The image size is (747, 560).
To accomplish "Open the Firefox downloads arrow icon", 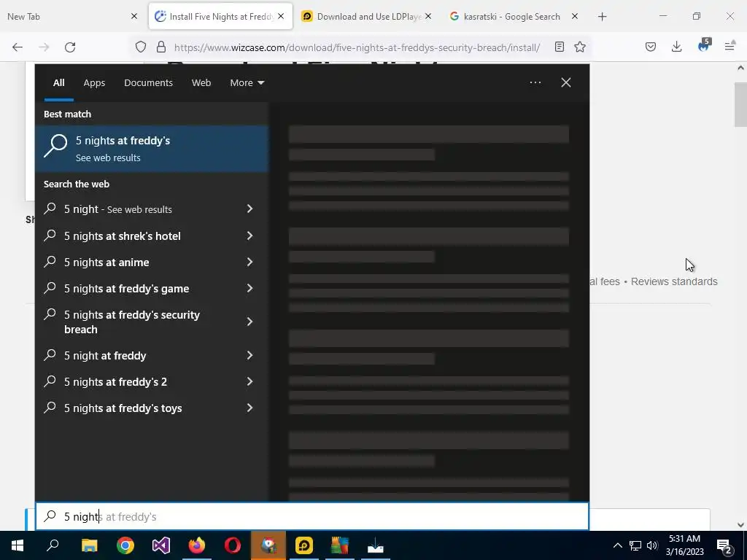I will point(676,47).
